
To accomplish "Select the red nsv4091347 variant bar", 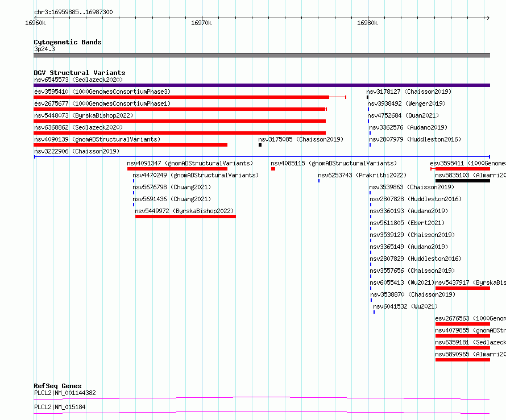I will pos(177,169).
